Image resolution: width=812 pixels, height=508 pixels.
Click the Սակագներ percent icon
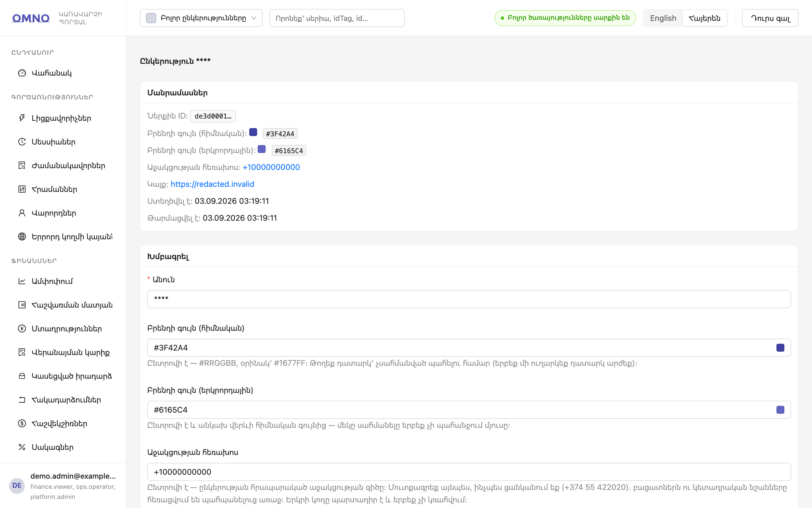(22, 447)
